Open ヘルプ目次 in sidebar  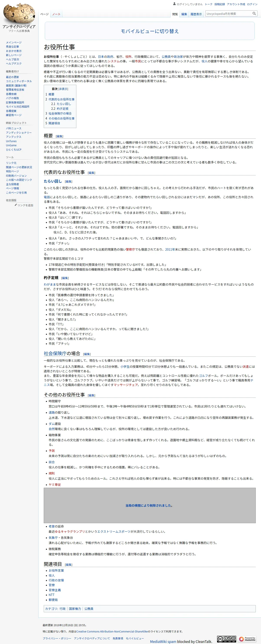point(13,60)
